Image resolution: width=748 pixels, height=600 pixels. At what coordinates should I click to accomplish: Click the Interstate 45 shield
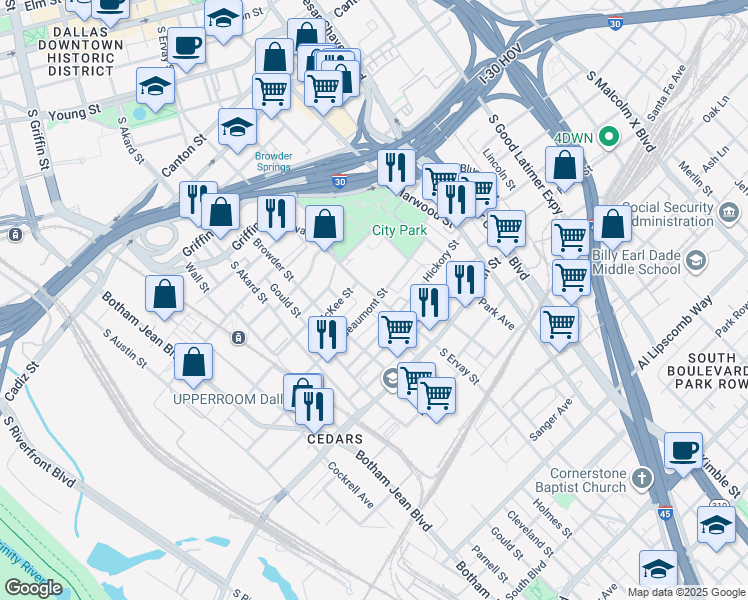click(665, 513)
